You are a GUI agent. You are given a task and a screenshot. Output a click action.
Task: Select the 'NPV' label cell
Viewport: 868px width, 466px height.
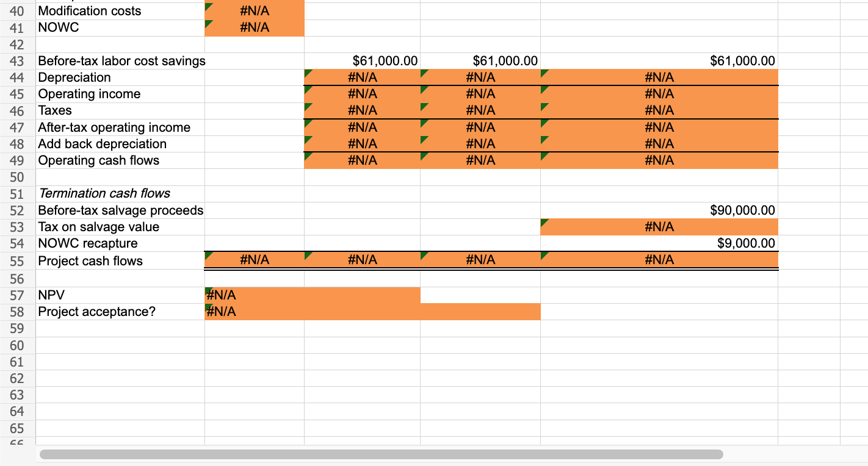click(120, 295)
